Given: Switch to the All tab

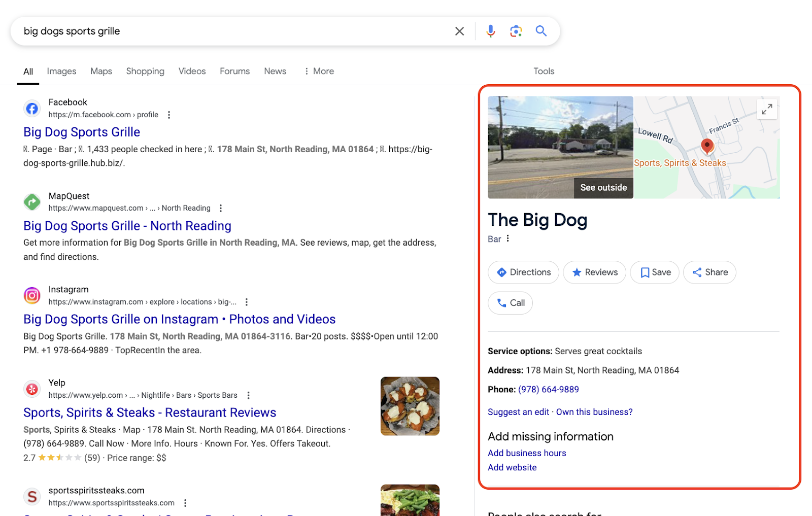Looking at the screenshot, I should pos(28,72).
